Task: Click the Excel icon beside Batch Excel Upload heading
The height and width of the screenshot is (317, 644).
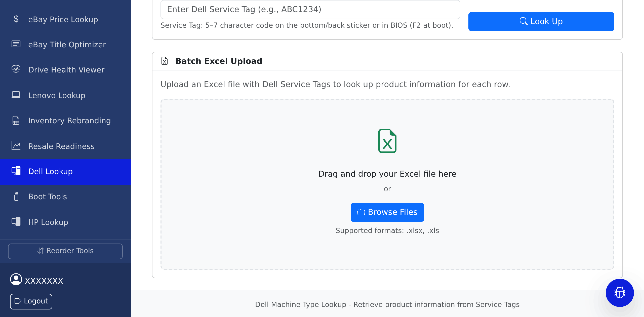Action: (165, 61)
